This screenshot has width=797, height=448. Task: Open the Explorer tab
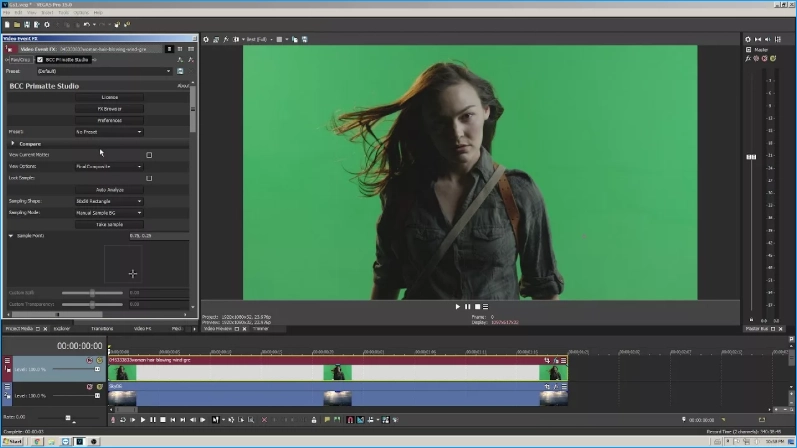click(62, 329)
